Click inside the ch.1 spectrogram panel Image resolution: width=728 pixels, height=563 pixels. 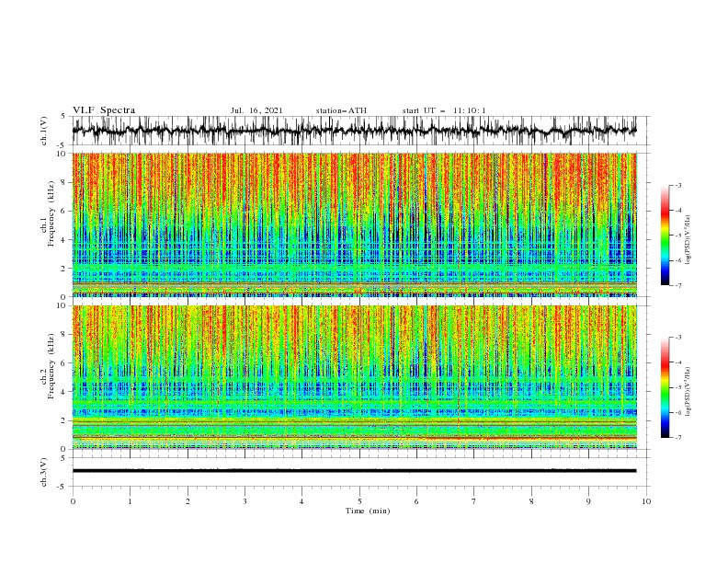click(x=354, y=224)
